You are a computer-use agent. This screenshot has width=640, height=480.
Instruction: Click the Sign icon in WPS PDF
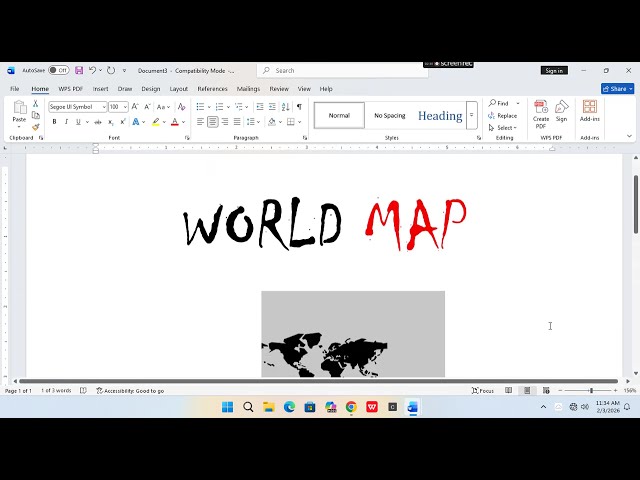pyautogui.click(x=562, y=111)
